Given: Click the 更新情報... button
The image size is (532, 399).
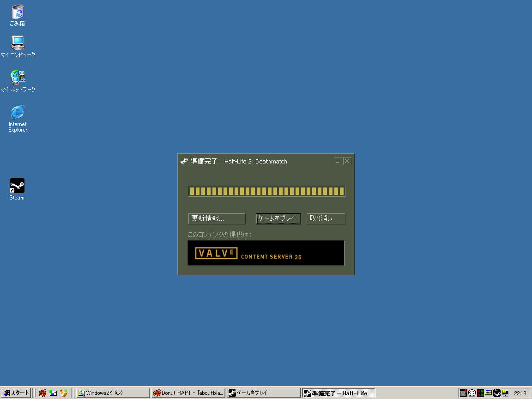Looking at the screenshot, I should pyautogui.click(x=217, y=218).
